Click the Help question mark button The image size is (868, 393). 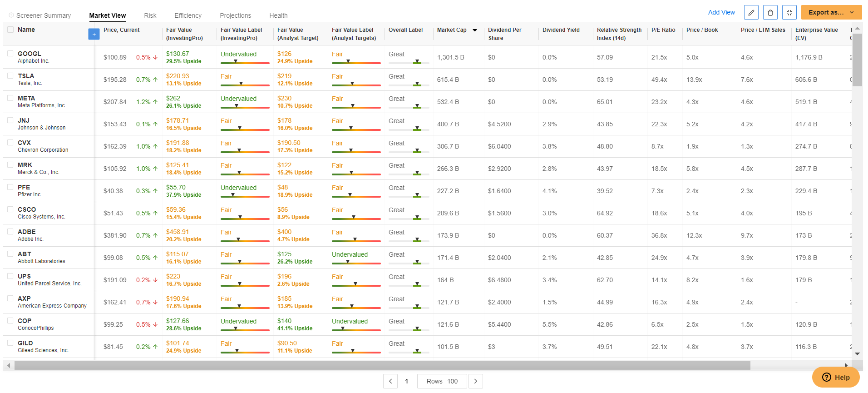(836, 377)
